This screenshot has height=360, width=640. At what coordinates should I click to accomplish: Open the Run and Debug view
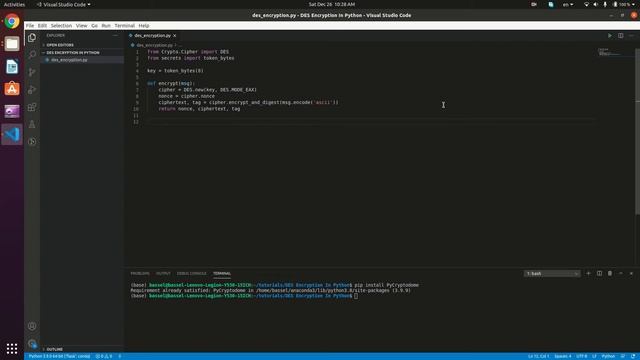click(32, 90)
